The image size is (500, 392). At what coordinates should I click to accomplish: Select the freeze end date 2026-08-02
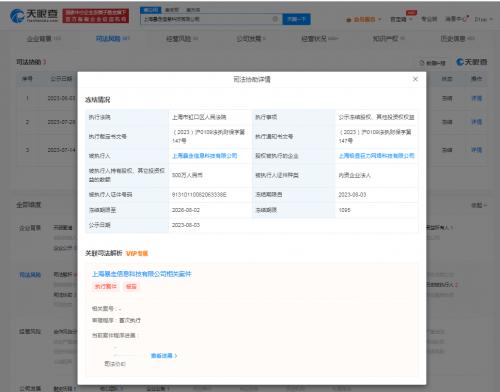(x=186, y=210)
